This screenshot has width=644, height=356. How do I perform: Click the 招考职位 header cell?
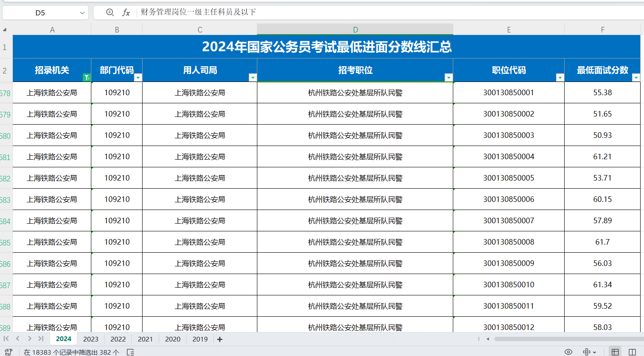coord(355,70)
